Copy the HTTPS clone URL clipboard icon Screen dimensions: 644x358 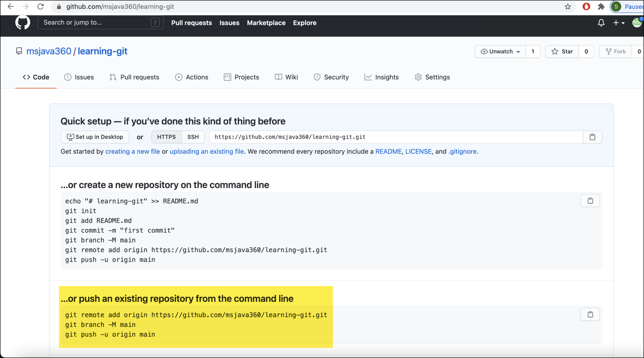click(x=592, y=137)
